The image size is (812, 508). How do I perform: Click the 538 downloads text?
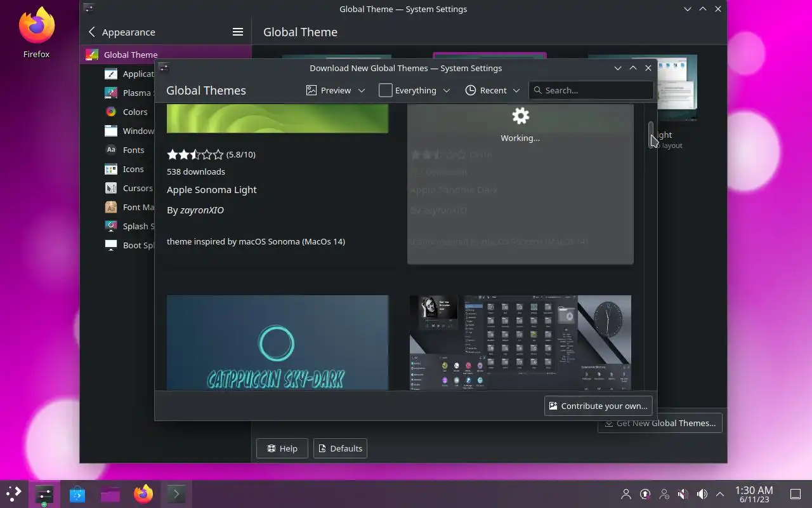pyautogui.click(x=196, y=171)
